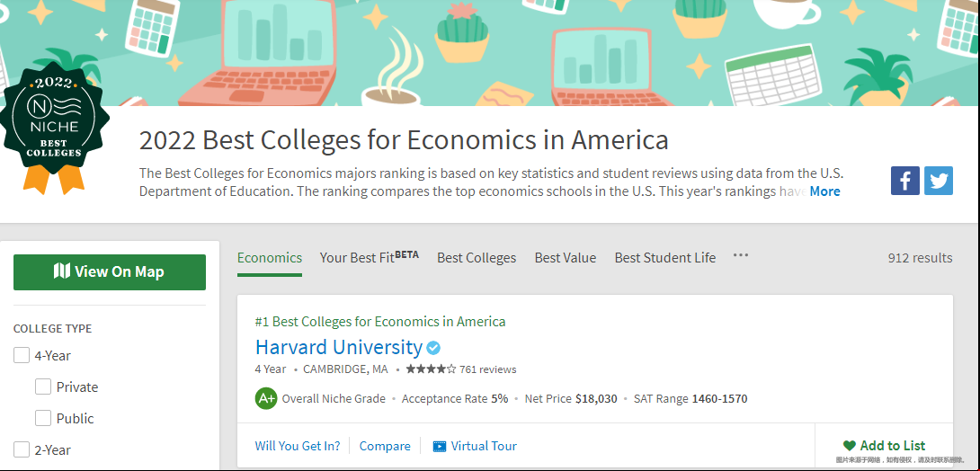Go to the Best Student Life tab

(x=664, y=258)
